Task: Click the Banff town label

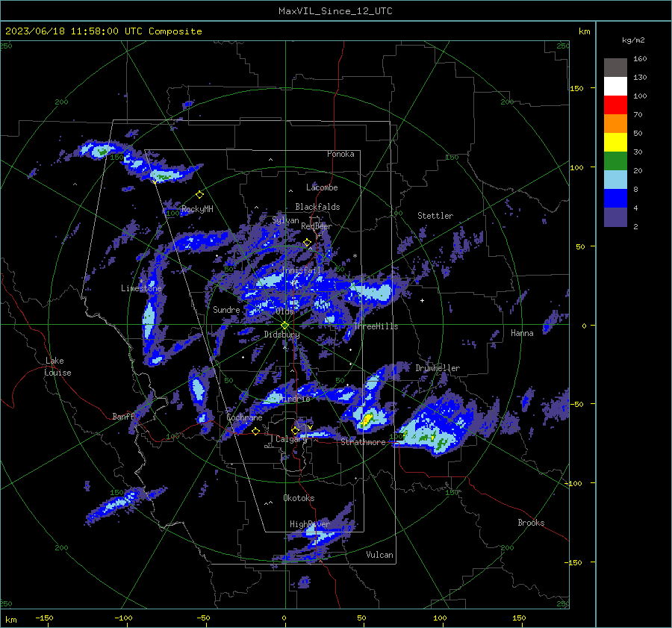Action: (123, 416)
